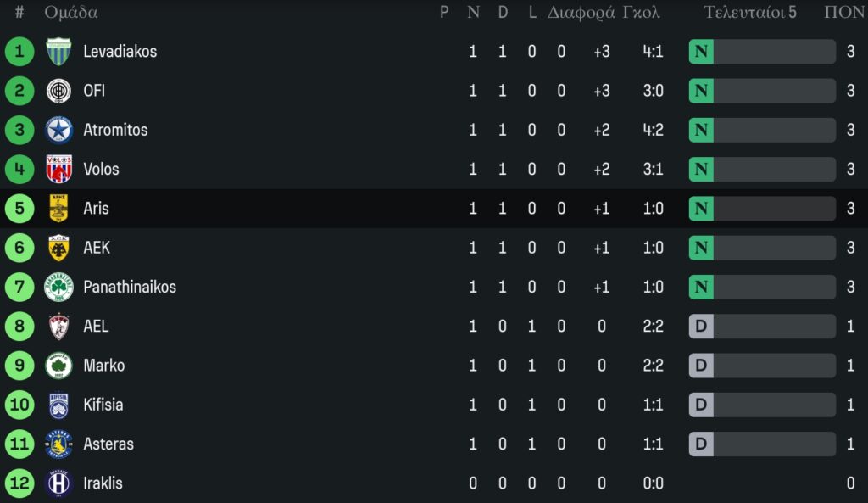Click AEL's grey D result badge
Viewport: 868px width, 503px height.
701,327
